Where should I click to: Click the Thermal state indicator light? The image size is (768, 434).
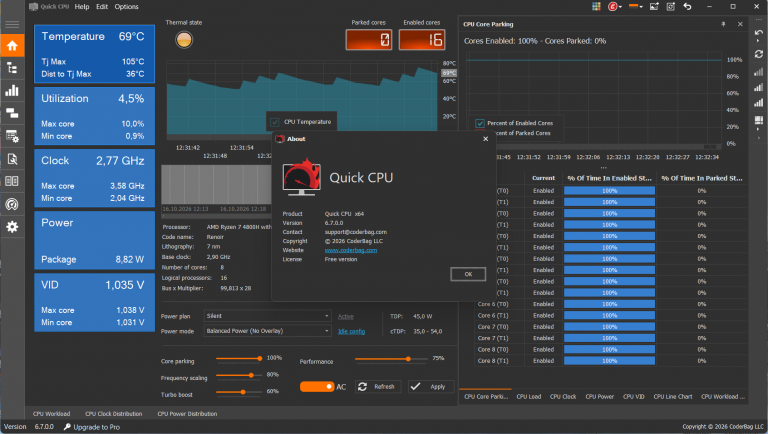coord(184,40)
